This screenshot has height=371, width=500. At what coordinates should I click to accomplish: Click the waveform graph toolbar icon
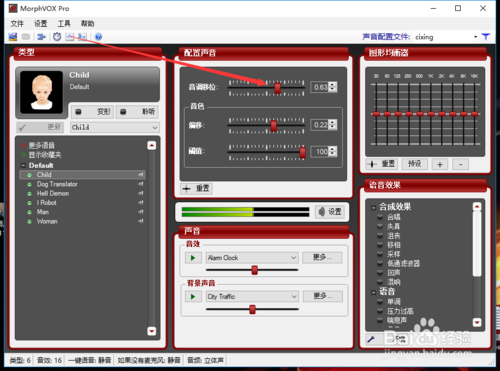click(70, 37)
